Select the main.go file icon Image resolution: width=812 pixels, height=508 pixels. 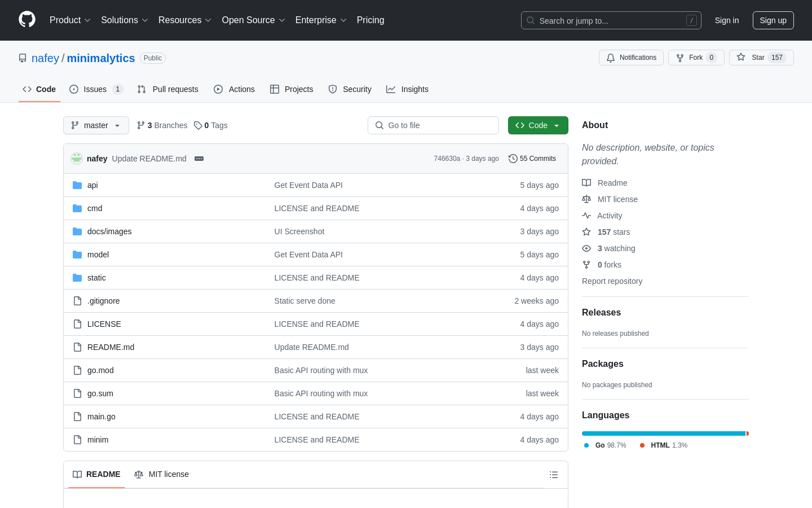click(x=77, y=417)
